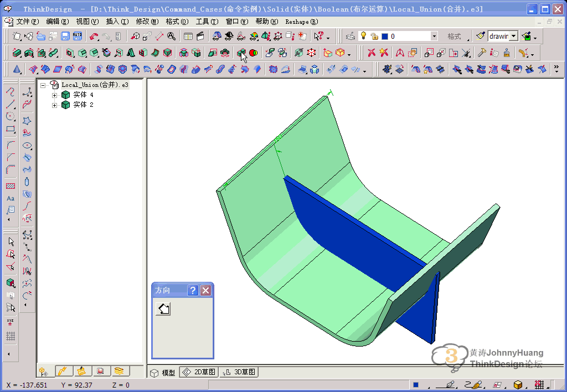Select the arrow Select pointer tool
The width and height of the screenshot is (567, 392).
(11, 241)
